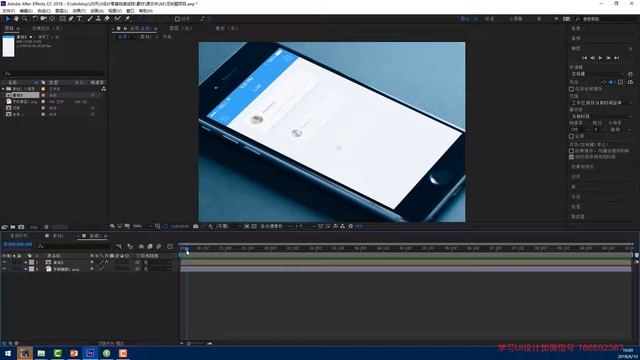The width and height of the screenshot is (640, 360).
Task: Expand the Effects & Presets panel header
Action: [x=582, y=167]
